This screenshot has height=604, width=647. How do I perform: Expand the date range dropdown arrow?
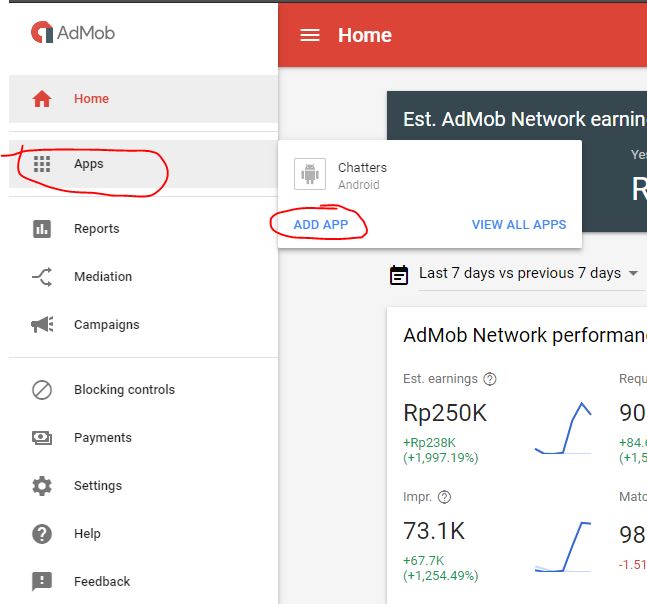pyautogui.click(x=633, y=273)
